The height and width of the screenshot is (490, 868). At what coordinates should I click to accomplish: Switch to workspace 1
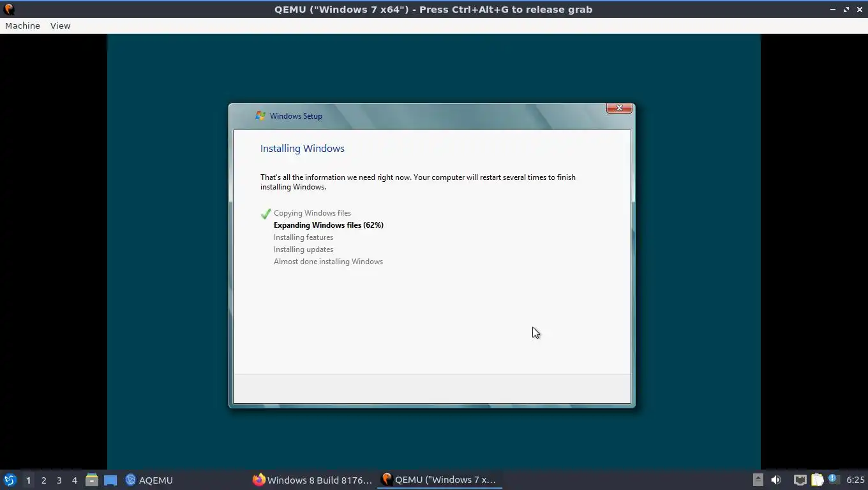[28, 480]
